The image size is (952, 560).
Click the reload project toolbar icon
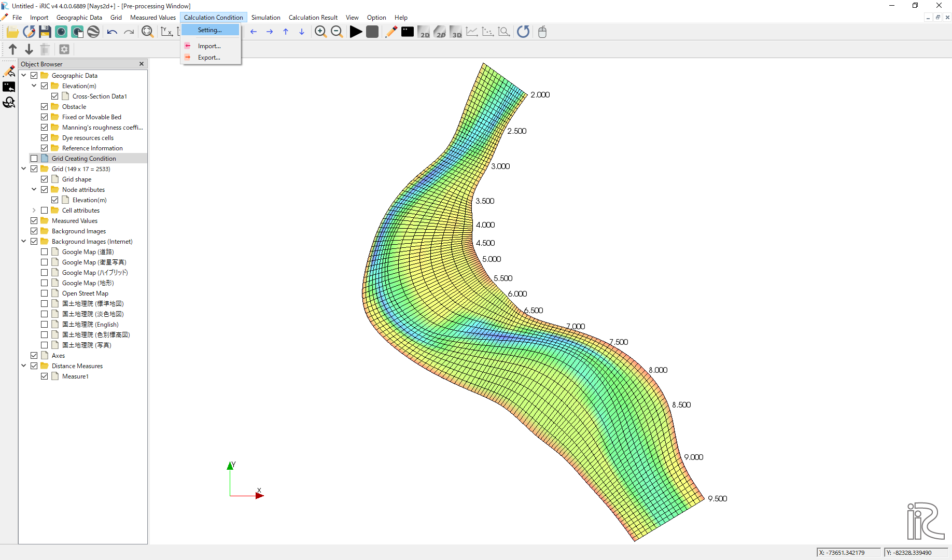29,32
